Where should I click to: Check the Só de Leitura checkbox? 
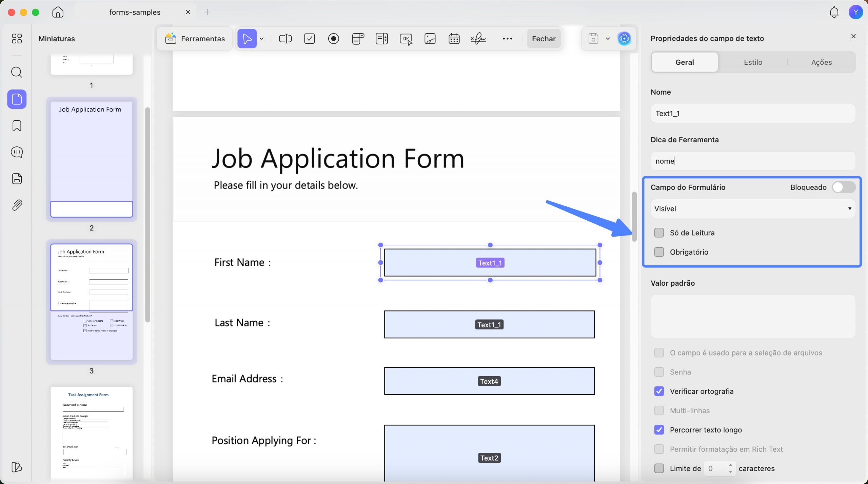[x=659, y=233]
